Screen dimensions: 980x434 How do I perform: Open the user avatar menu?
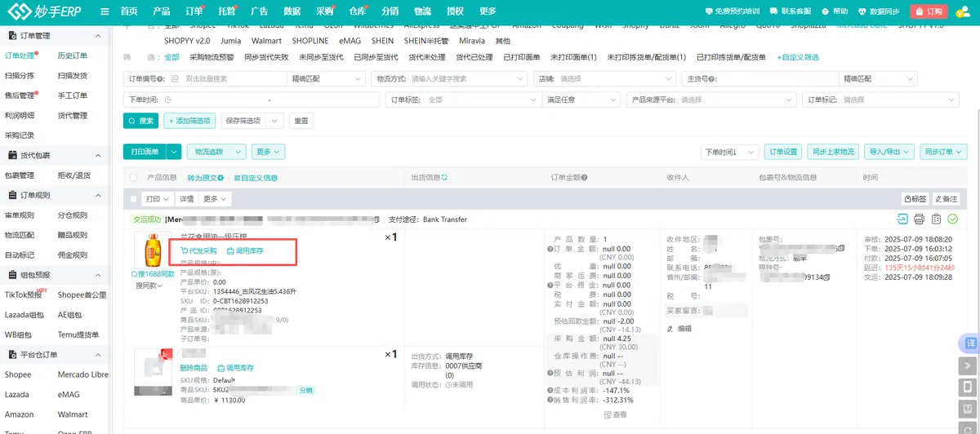pyautogui.click(x=964, y=11)
